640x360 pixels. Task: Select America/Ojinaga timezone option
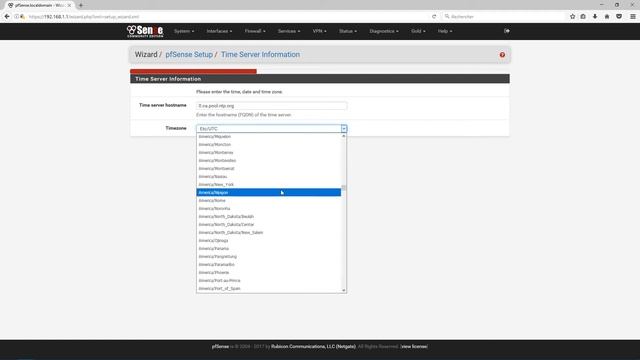pos(269,240)
